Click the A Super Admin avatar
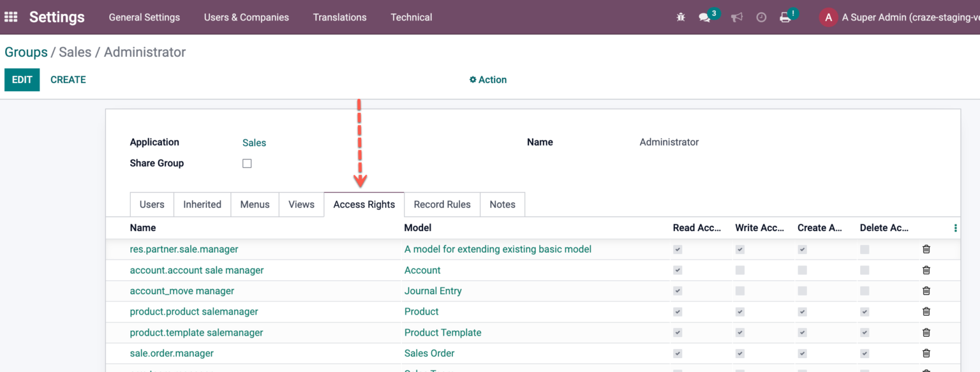Viewport: 980px width, 372px height. pos(828,17)
